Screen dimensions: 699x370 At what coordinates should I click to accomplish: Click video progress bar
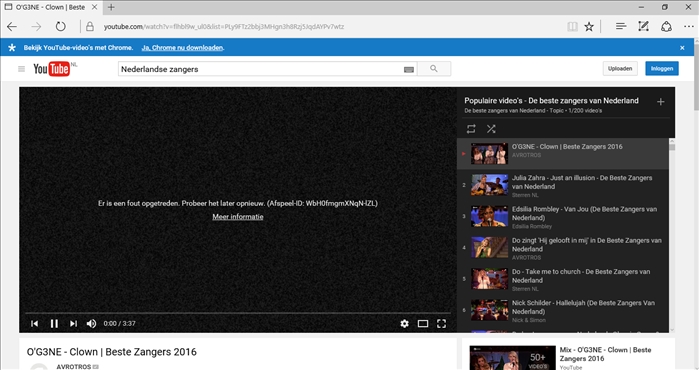tap(238, 313)
